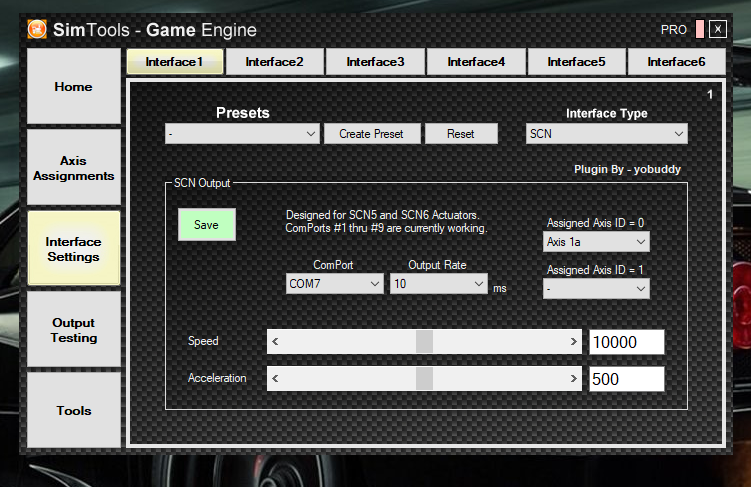
Task: Open Assigned Axis ID 0 dropdown
Action: click(596, 242)
